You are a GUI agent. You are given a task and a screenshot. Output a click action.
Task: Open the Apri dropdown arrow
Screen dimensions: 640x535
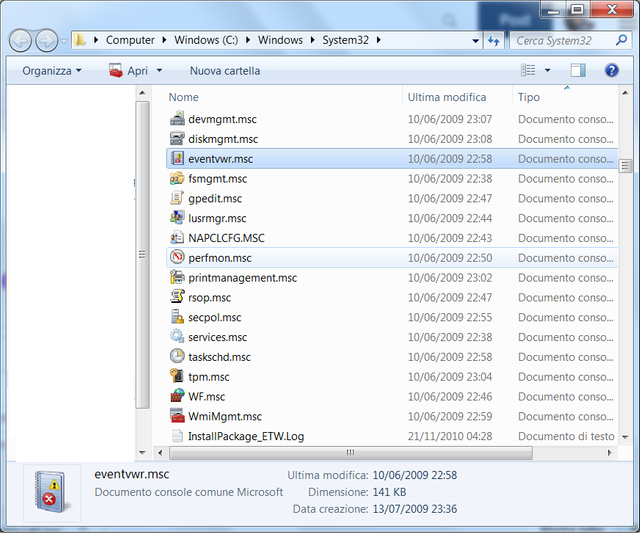tap(159, 71)
